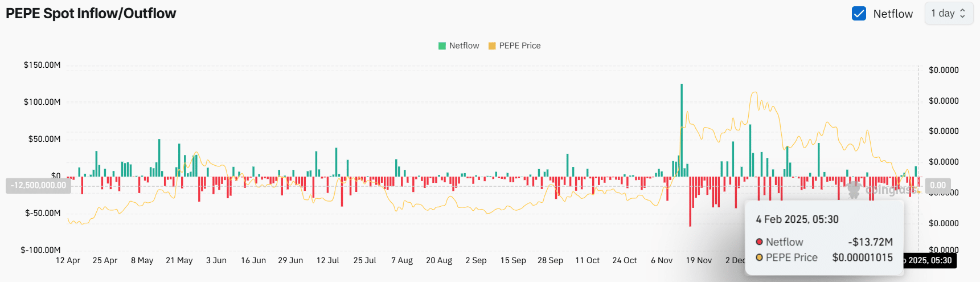980x282 pixels.
Task: Click the 19 Nov x-axis date label
Action: click(x=699, y=260)
